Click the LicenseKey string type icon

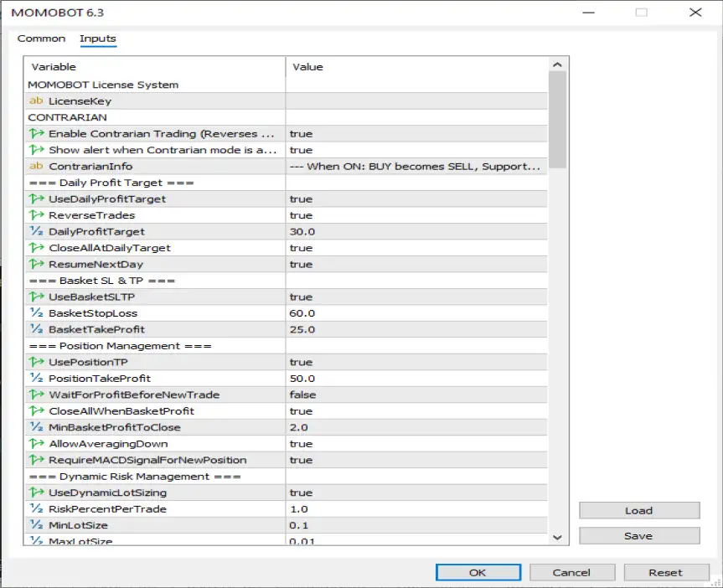click(x=36, y=101)
